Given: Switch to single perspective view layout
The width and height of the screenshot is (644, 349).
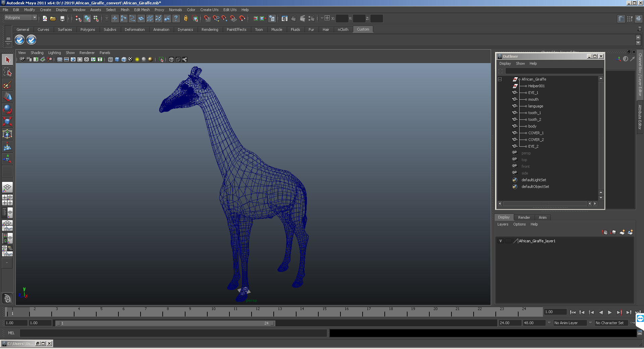Looking at the screenshot, I should pos(7,187).
